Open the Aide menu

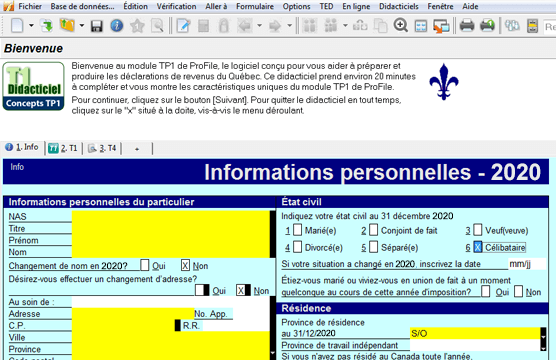point(470,6)
